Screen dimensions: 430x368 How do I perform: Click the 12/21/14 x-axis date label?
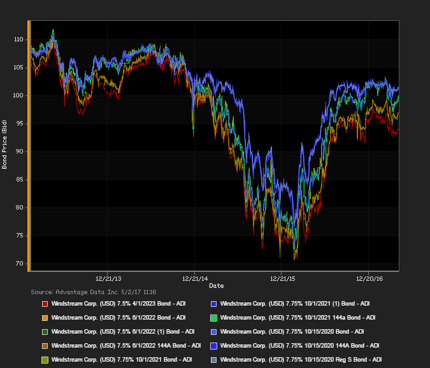click(x=195, y=279)
